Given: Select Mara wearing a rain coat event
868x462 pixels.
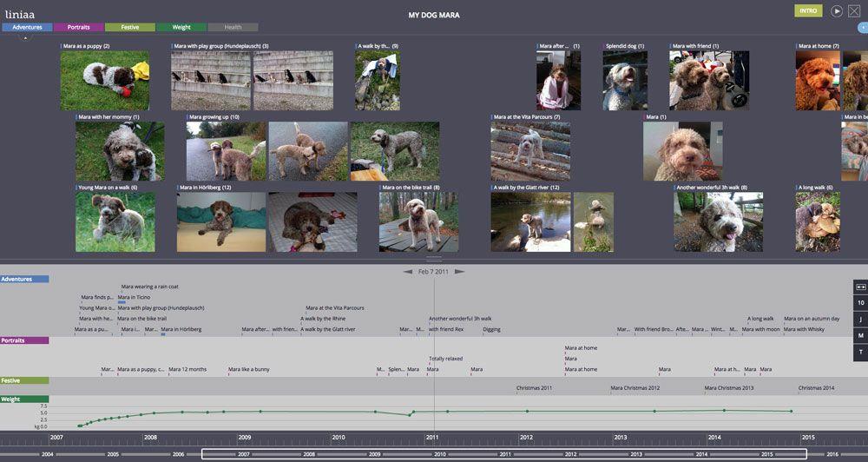Looking at the screenshot, I should pos(149,287).
